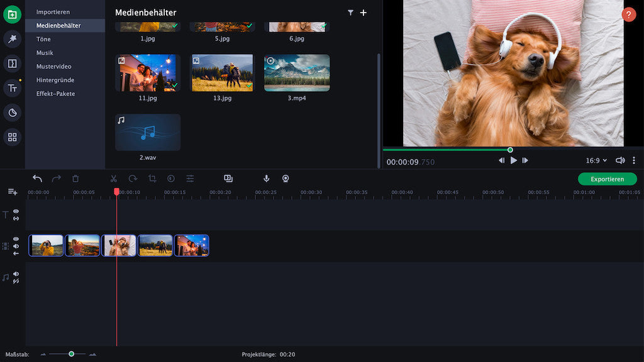The image size is (644, 362).
Task: Open the webcam capture icon
Action: pos(286,178)
